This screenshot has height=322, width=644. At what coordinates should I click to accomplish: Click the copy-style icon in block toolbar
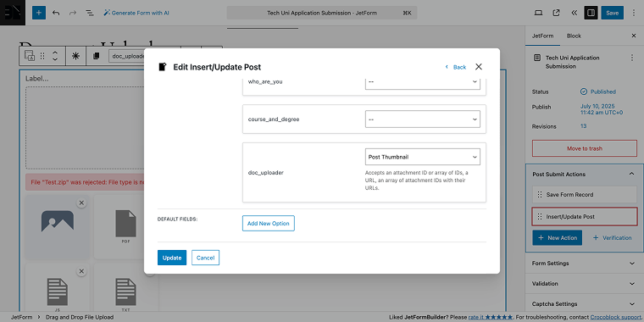click(96, 56)
